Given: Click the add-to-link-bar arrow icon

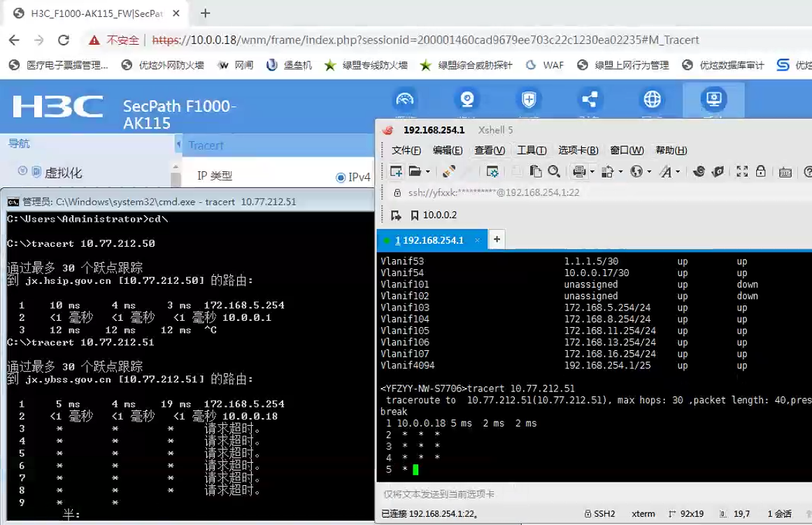Looking at the screenshot, I should [x=396, y=215].
